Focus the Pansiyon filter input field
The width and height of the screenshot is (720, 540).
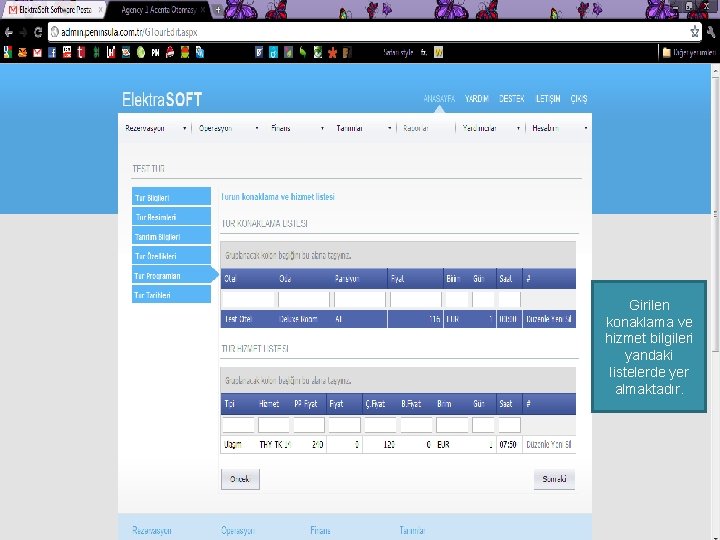click(x=360, y=299)
